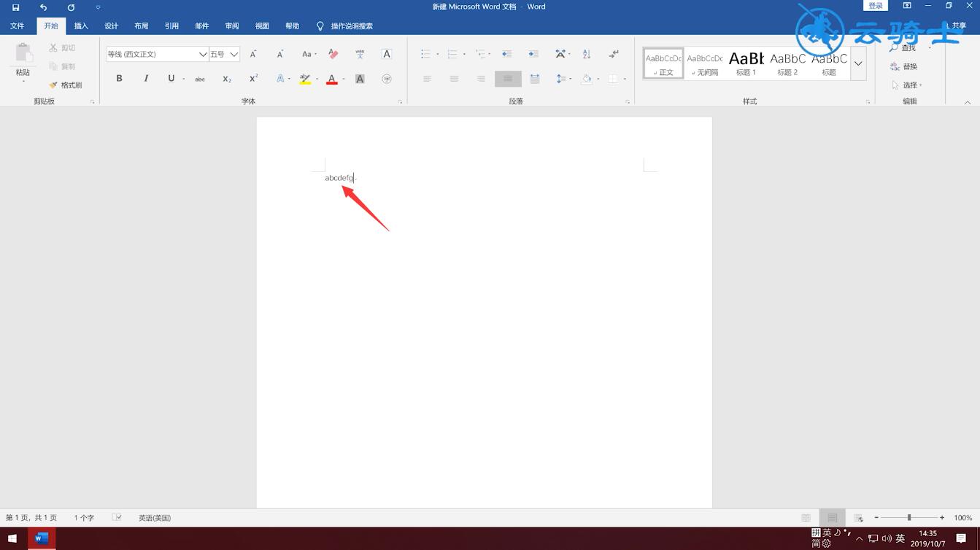Apply strikethrough formatting (abc)
The height and width of the screenshot is (550, 980).
click(200, 79)
